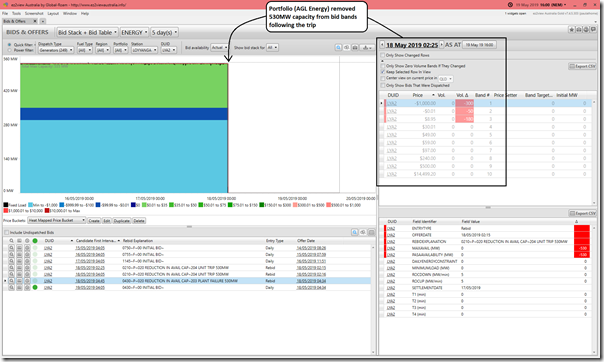Click target icon on 17/05/2019 04:05 row
The width and height of the screenshot is (604, 362).
click(x=27, y=261)
